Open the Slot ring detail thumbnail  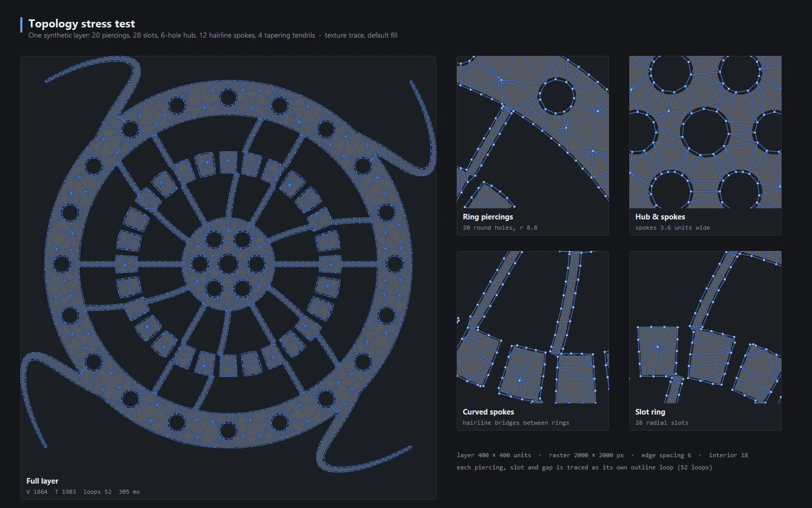pos(705,327)
